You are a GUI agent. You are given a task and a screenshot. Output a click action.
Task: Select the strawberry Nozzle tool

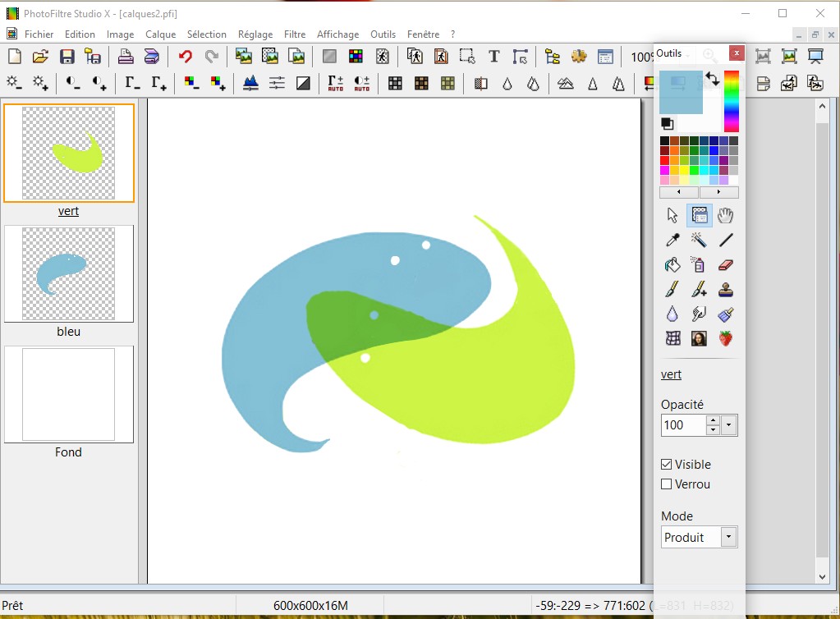coord(725,338)
